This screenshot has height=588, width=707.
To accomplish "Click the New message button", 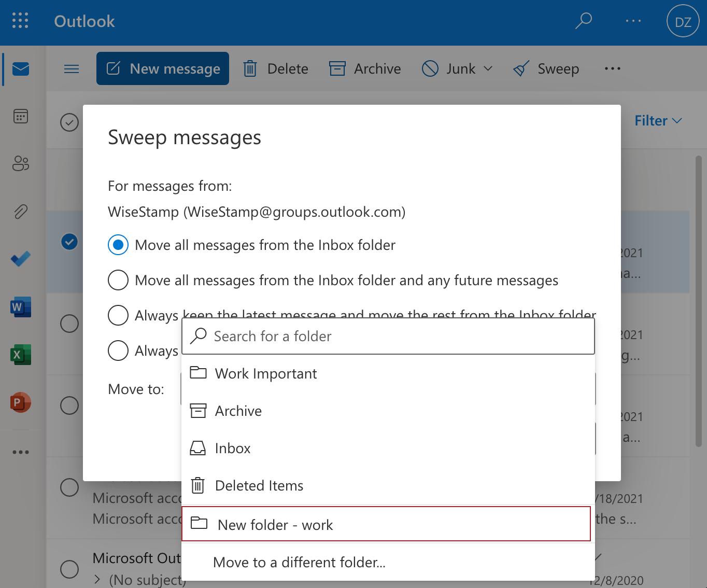I will 163,68.
